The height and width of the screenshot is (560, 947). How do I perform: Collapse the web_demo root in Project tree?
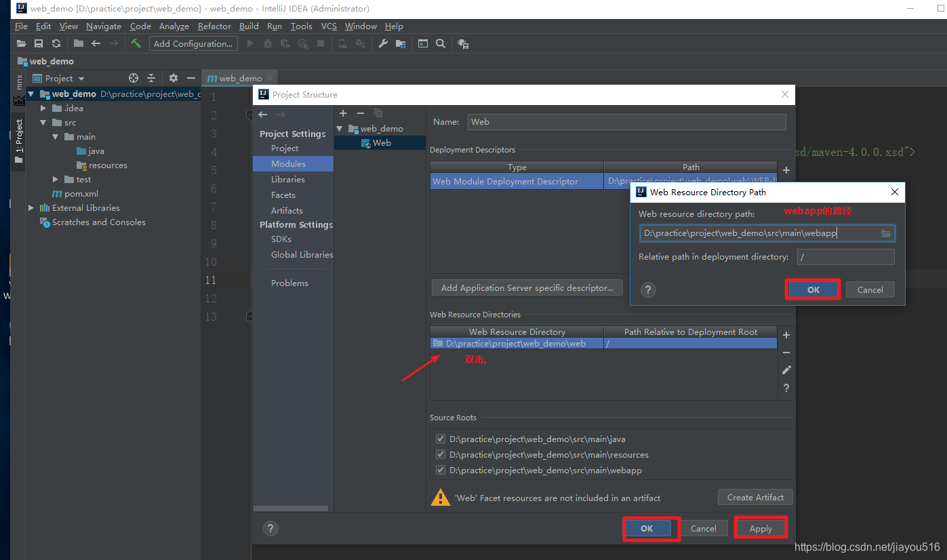click(x=31, y=94)
